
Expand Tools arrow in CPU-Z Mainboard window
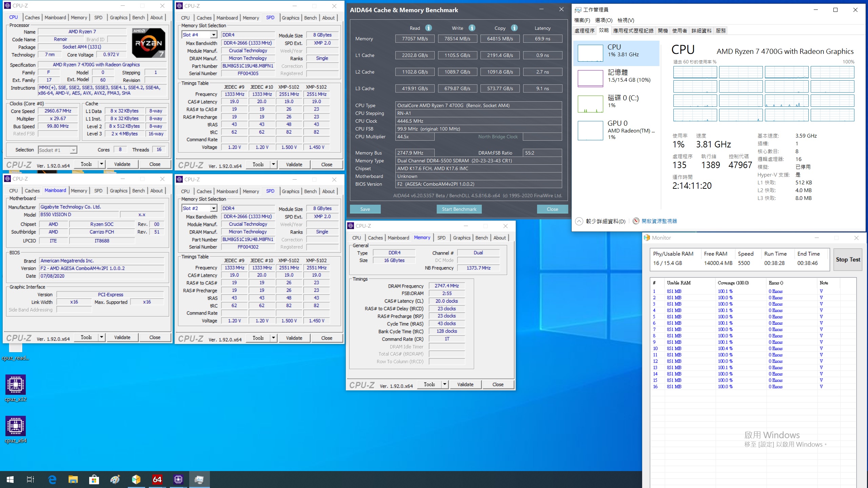pos(101,337)
